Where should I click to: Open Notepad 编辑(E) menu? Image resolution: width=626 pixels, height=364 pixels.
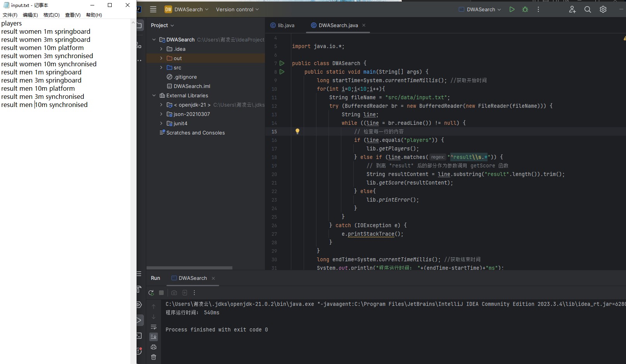[30, 15]
